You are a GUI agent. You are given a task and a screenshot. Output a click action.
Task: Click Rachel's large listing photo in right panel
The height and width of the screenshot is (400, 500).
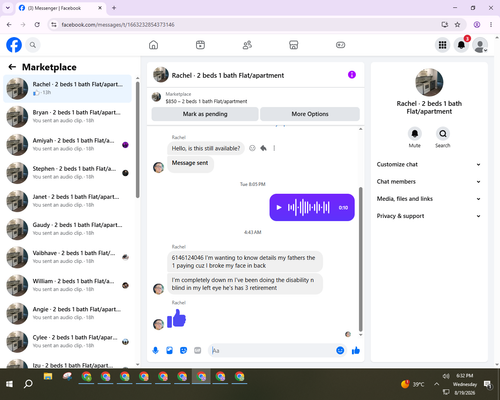pos(429,82)
